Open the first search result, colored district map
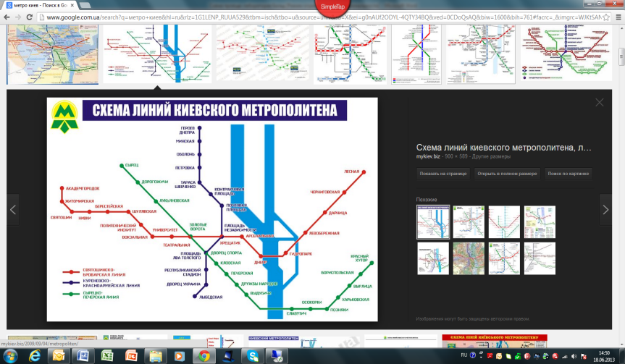This screenshot has width=625, height=364. (x=52, y=54)
